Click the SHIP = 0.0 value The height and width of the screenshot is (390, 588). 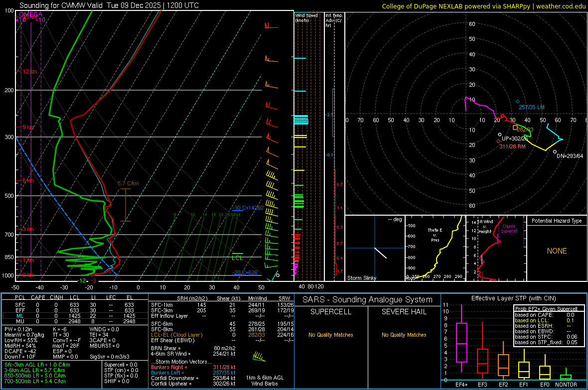click(117, 381)
